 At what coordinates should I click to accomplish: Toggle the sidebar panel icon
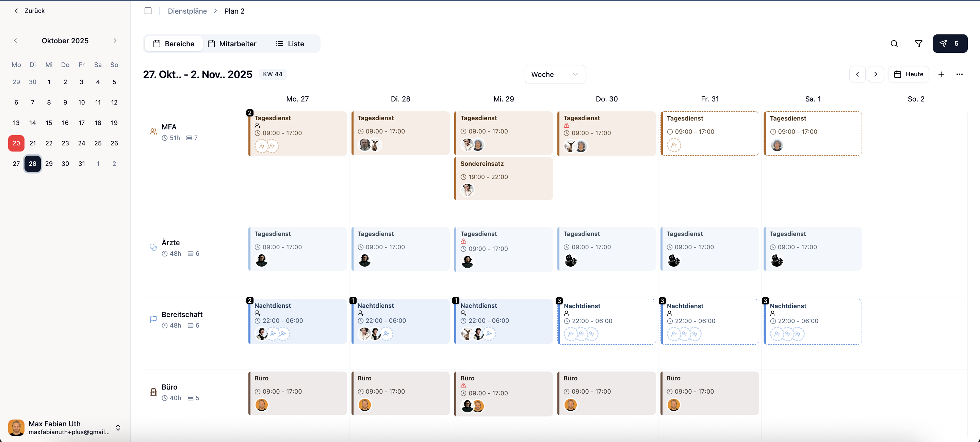pyautogui.click(x=148, y=11)
